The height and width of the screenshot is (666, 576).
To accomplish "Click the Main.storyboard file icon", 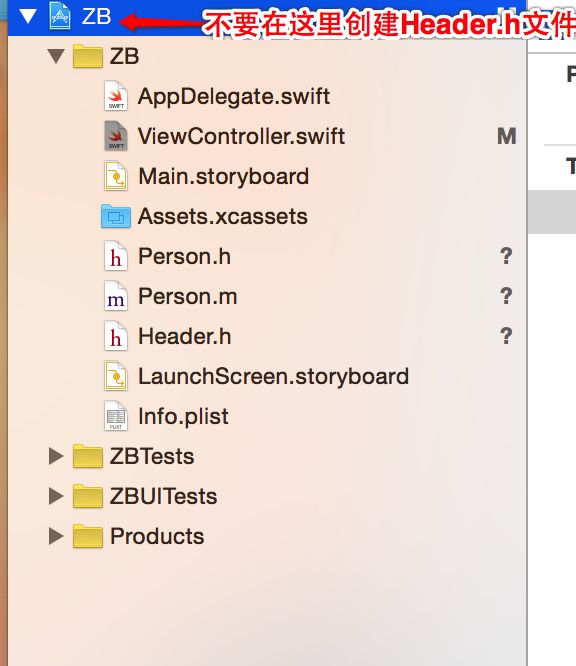I will click(x=116, y=176).
